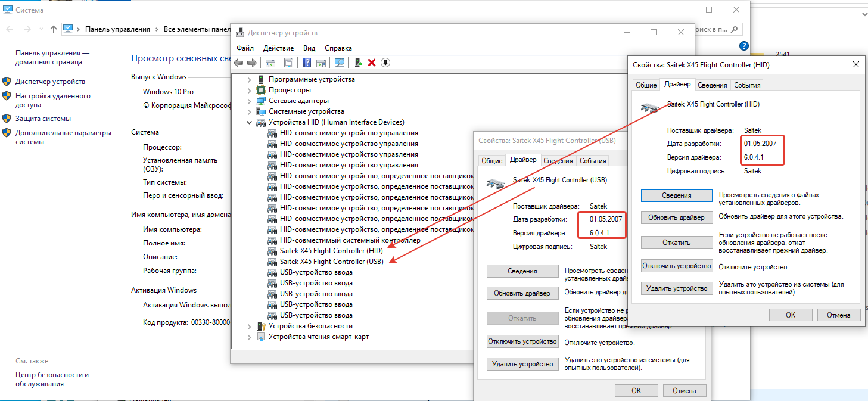Select Saitek X45 Flight Controller (USB) in tree
Viewport: 868px width, 401px height.
tap(331, 262)
